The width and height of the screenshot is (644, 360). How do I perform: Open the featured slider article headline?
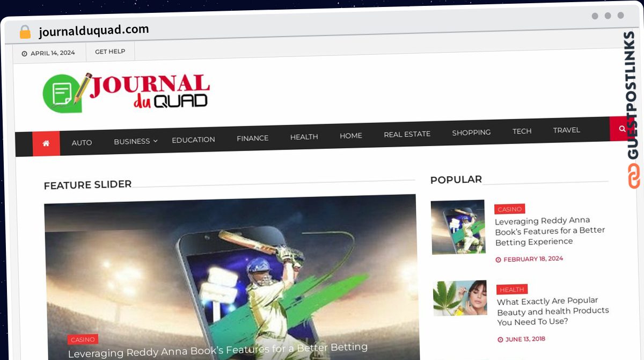(x=218, y=350)
